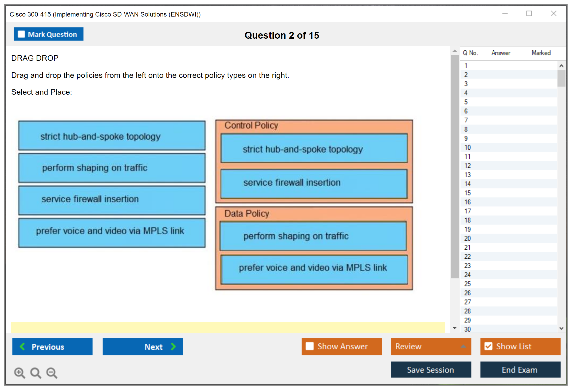Click the zoom out magnifier icon
The height and width of the screenshot is (392, 574).
pyautogui.click(x=52, y=373)
